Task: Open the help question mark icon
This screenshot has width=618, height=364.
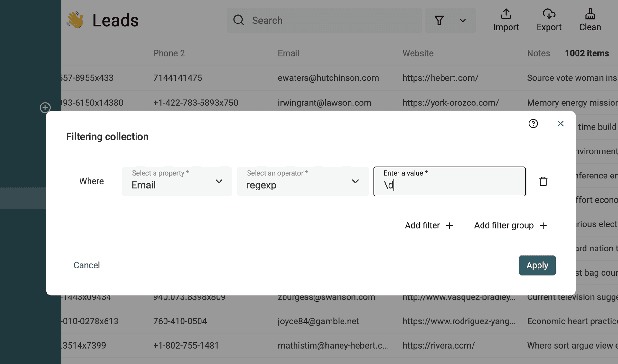Action: [x=533, y=123]
